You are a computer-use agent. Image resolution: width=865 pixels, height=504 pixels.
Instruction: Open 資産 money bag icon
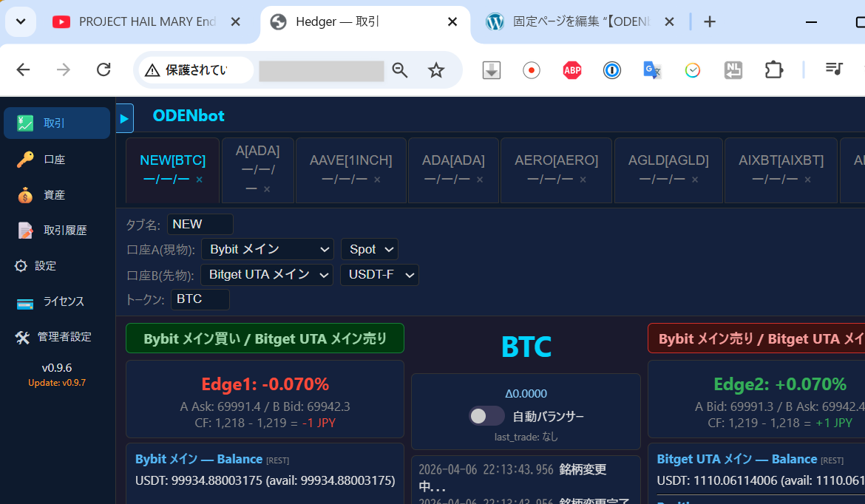pos(26,195)
